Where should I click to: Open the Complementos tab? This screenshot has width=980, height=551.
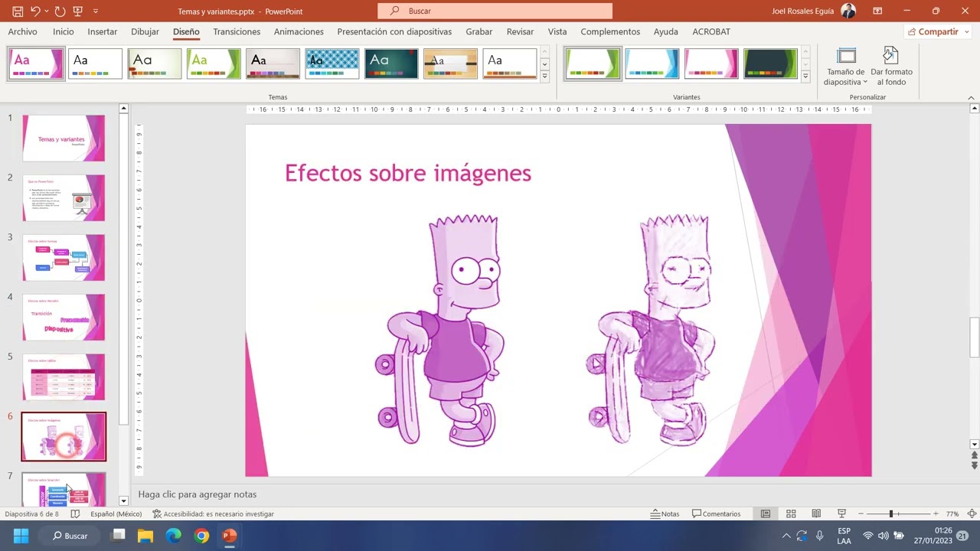[610, 31]
